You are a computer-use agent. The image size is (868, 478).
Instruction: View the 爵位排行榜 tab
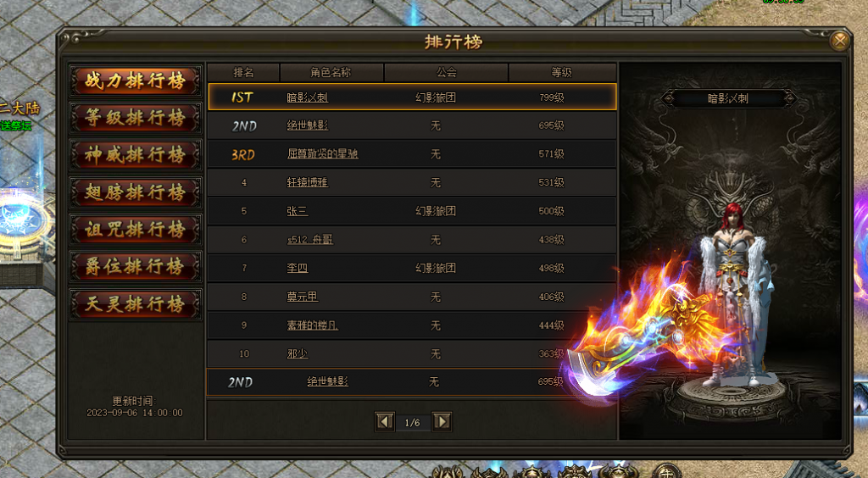pos(136,267)
